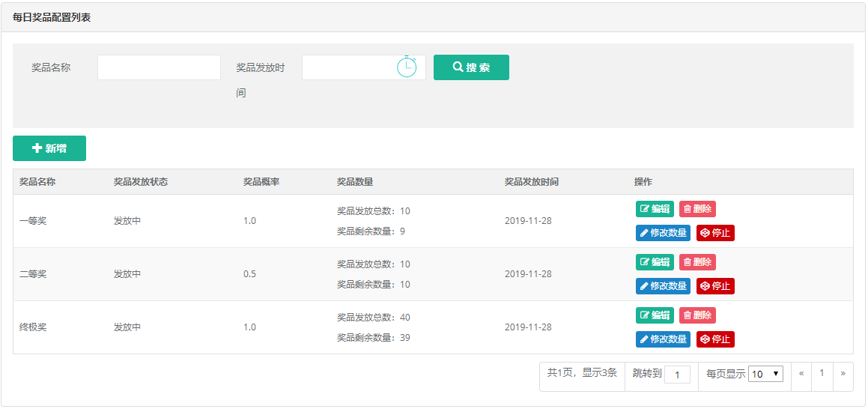Click the 0.5 probability value
868x409 pixels.
[x=249, y=274]
